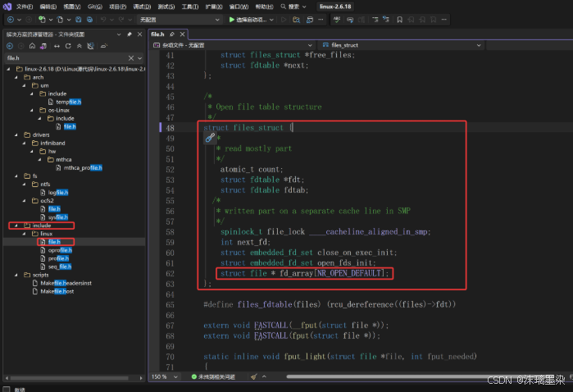Open the startup item dropdown arrow
Viewport: 573px width, 392px height.
[x=271, y=20]
